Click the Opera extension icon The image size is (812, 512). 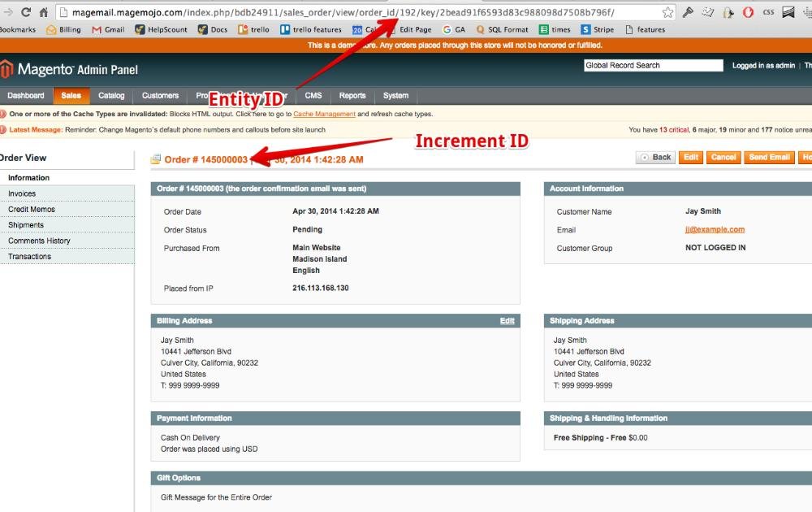tap(747, 12)
